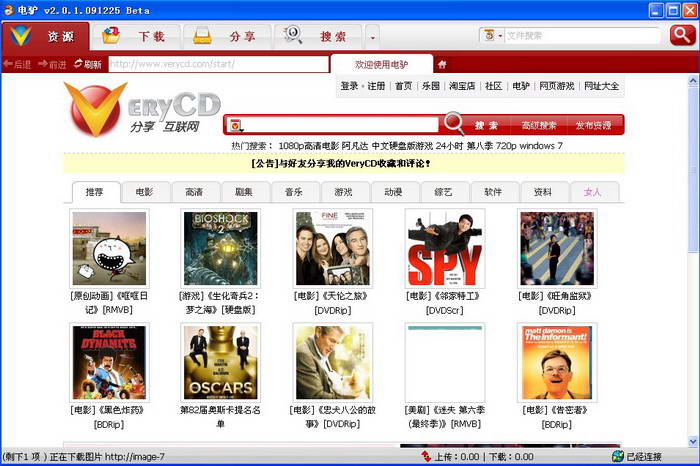Screen dimensions: 700x466
Task: Open the OSCARS nominations thumbnail
Action: coord(221,362)
